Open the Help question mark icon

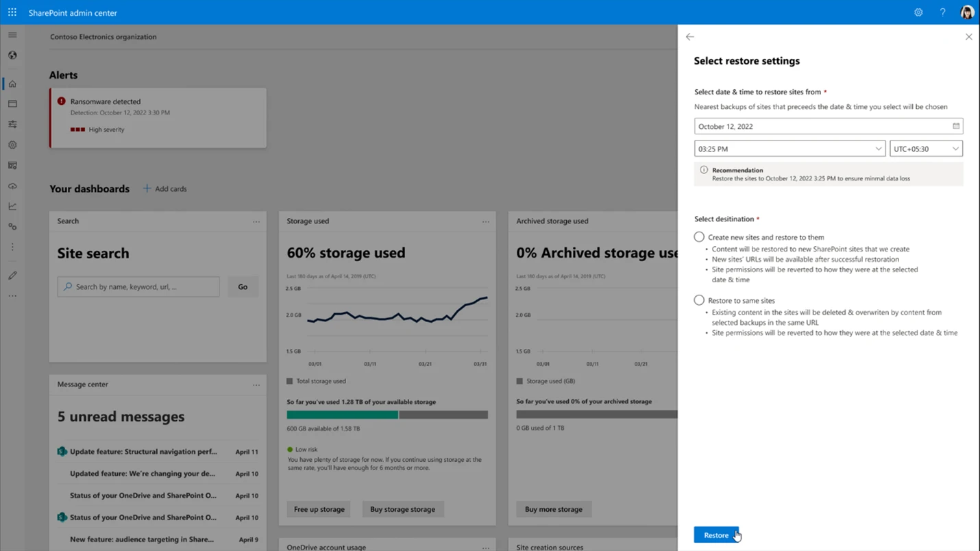(x=942, y=12)
